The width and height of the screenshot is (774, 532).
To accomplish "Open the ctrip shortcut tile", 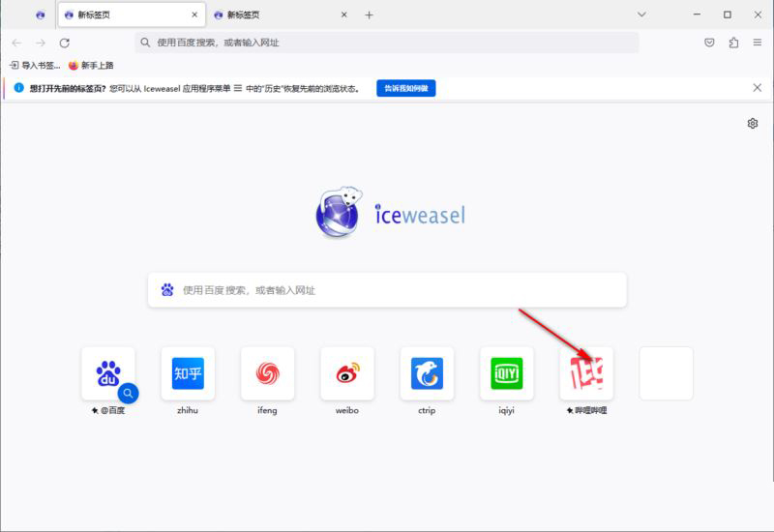I will click(x=427, y=373).
